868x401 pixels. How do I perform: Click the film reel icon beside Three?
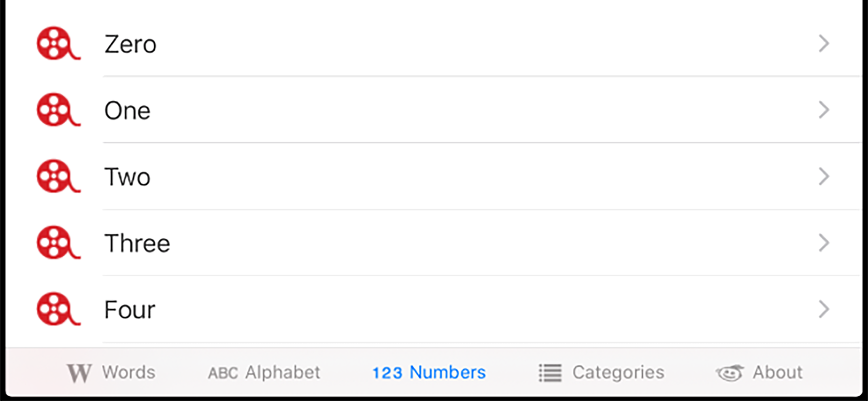(x=58, y=243)
